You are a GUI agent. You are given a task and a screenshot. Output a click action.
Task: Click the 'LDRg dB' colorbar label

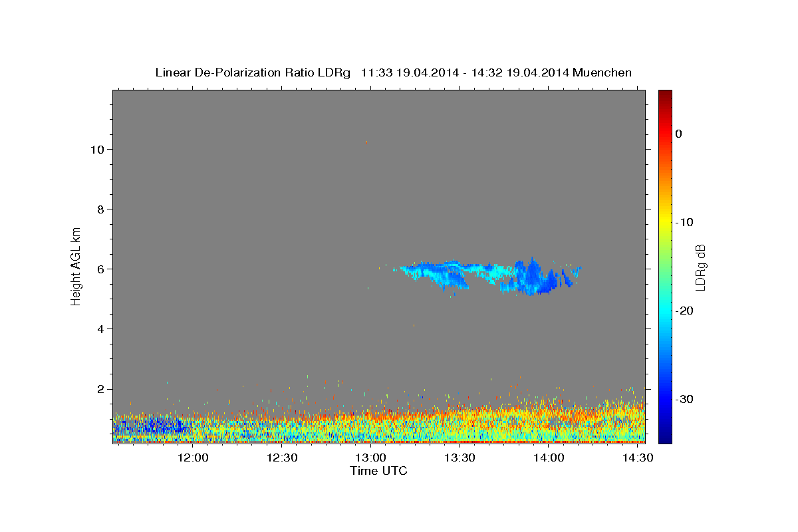point(700,267)
